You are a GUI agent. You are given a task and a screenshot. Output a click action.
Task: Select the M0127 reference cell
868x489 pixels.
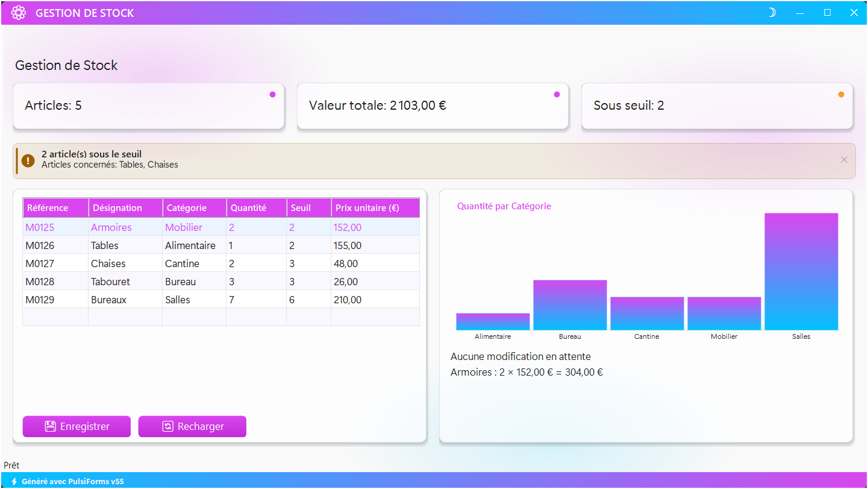pyautogui.click(x=55, y=263)
